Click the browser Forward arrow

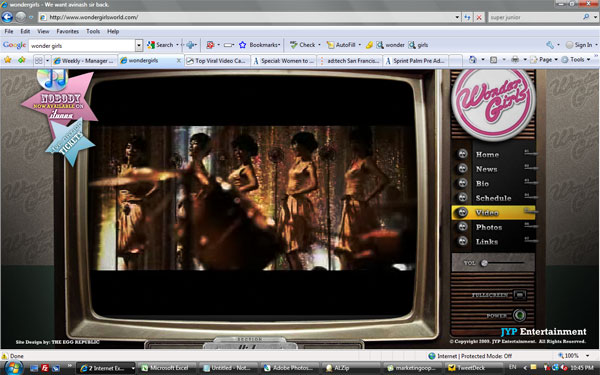pos(21,17)
